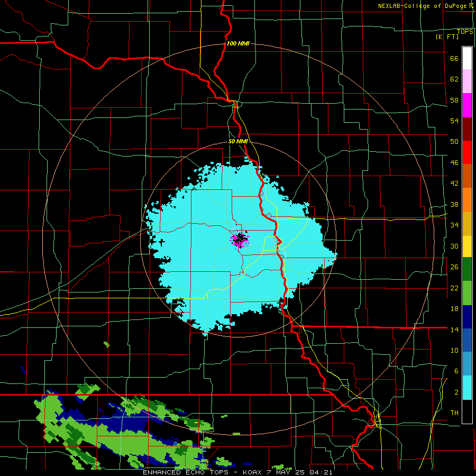The height and width of the screenshot is (476, 476).
Task: Click the '30' legend value
Action: click(454, 246)
